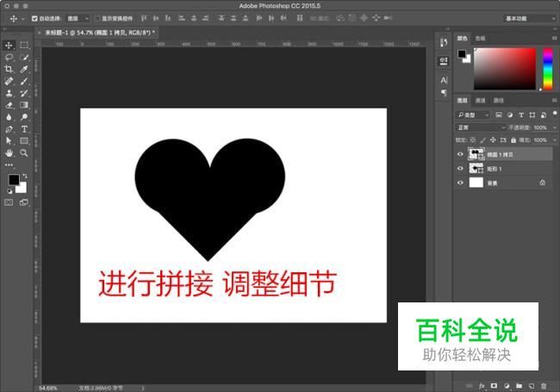
Task: Lock transparent pixels
Action: [472, 140]
